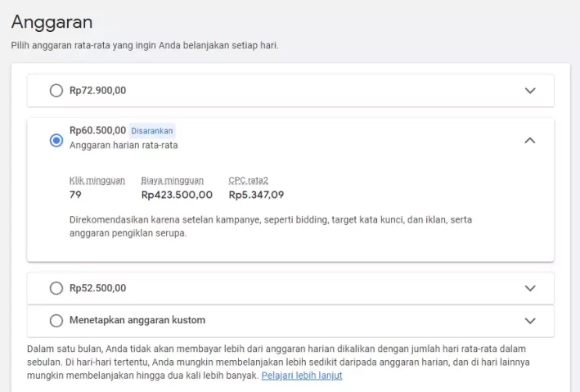Click the Klik mingguan label

point(97,181)
